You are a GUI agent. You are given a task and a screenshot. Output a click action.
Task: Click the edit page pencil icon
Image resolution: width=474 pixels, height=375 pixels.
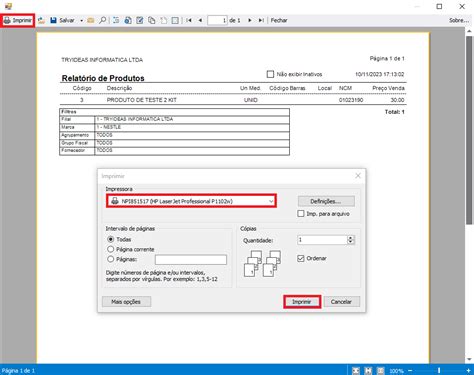140,20
